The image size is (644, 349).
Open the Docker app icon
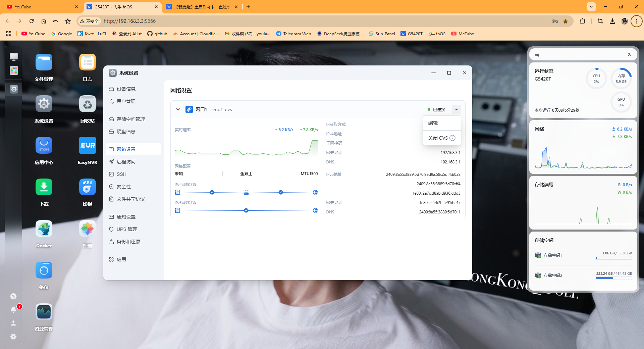coord(44,229)
